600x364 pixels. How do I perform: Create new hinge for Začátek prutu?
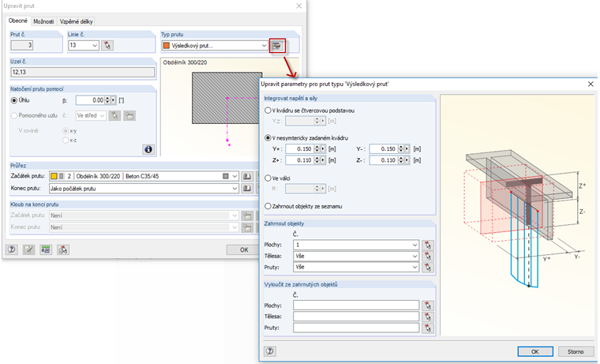(x=247, y=216)
